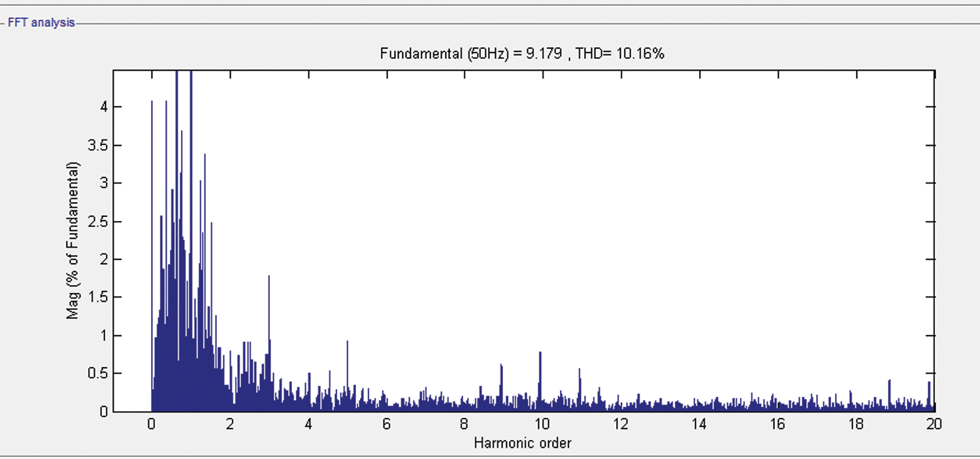Screen dimensions: 980x459
Task: Click the x-axis tick label 8
Action: coord(465,424)
